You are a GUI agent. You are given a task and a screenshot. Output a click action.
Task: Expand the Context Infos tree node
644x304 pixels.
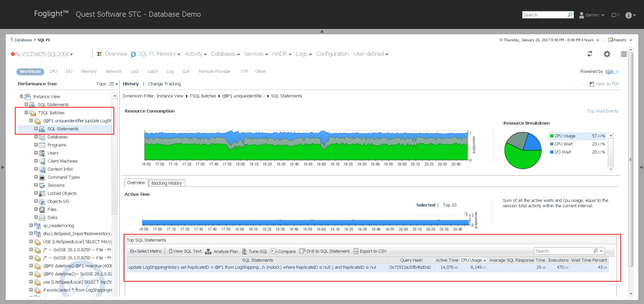pos(36,169)
